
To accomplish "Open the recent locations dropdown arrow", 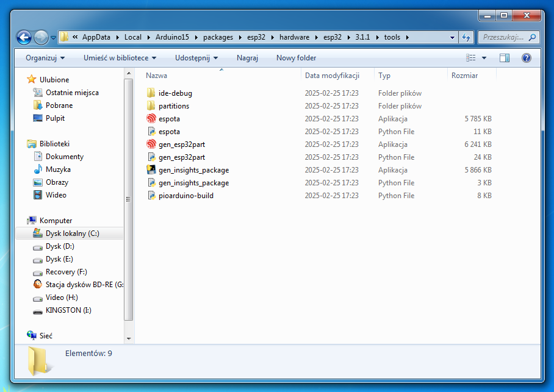I will pos(53,37).
